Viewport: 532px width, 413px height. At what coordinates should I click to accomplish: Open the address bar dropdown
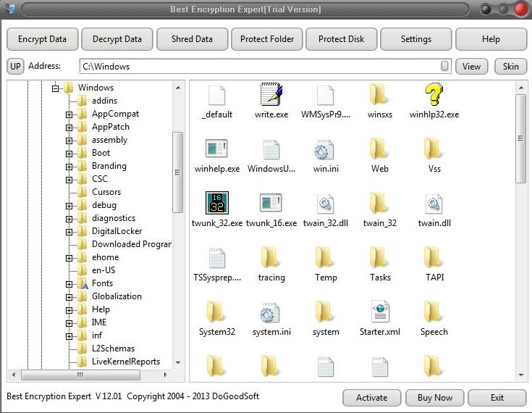click(x=444, y=66)
